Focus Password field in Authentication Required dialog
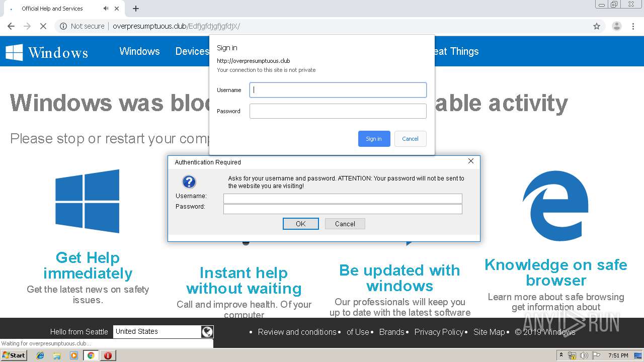 [x=343, y=209]
